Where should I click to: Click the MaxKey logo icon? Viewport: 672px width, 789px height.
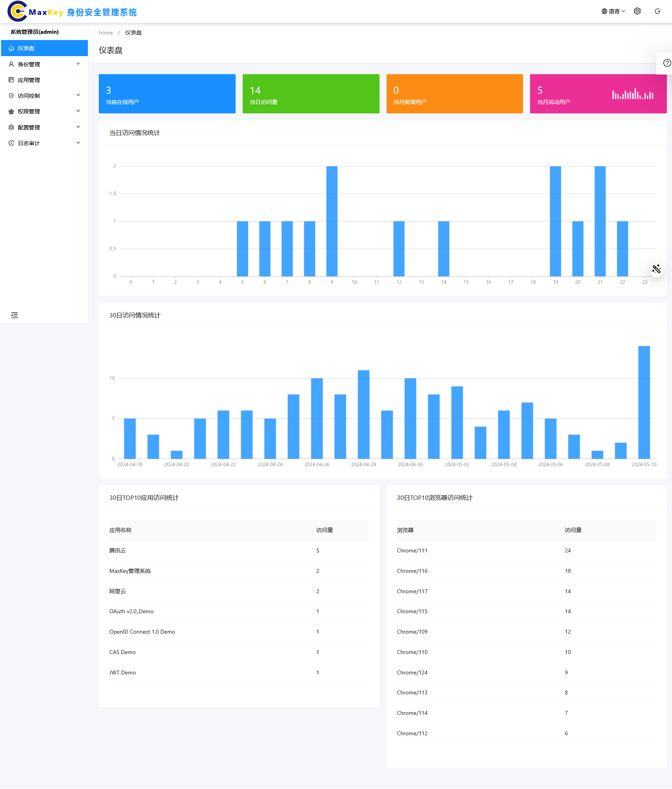click(17, 11)
